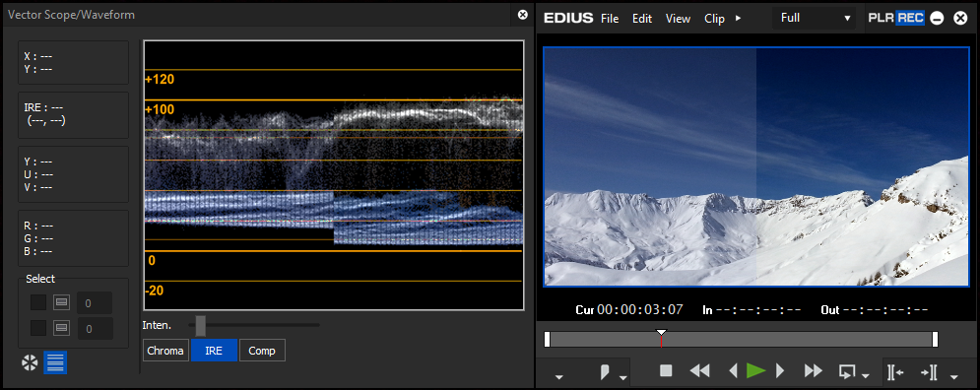Step back one frame
The height and width of the screenshot is (390, 980).
pos(734,370)
